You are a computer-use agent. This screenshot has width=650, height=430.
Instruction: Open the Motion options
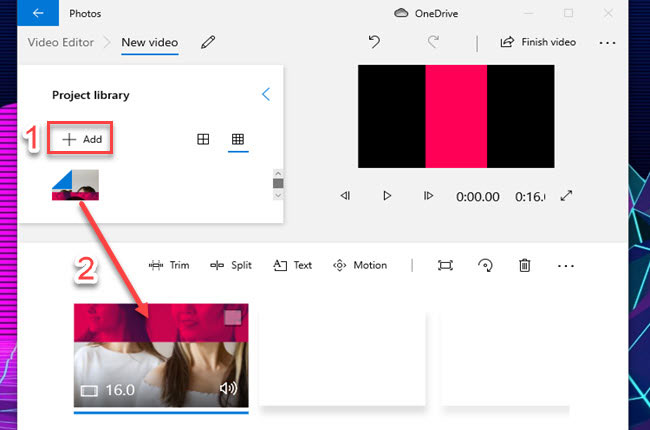[x=360, y=265]
